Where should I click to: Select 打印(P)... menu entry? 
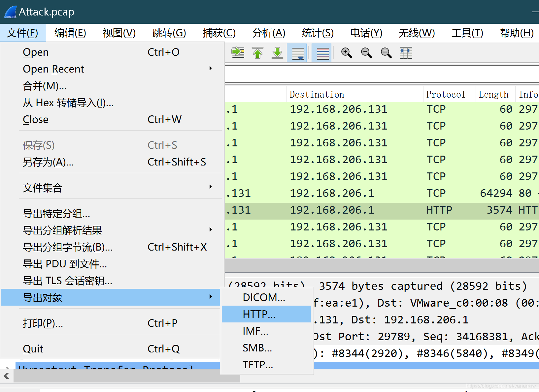[111, 323]
